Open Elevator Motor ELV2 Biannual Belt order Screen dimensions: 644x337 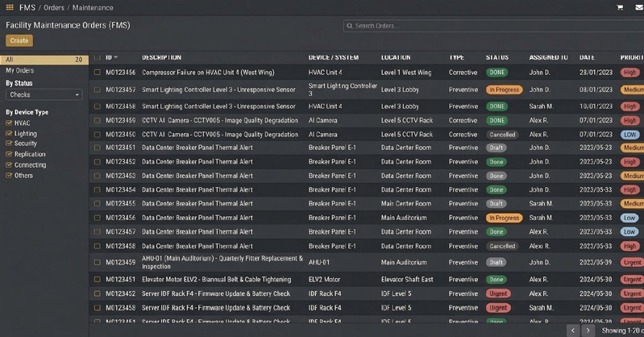pos(217,280)
